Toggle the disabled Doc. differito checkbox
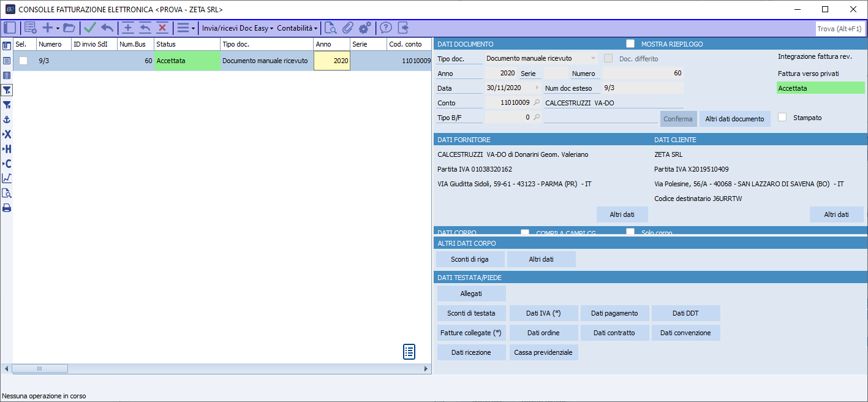The height and width of the screenshot is (402, 868). [x=608, y=58]
